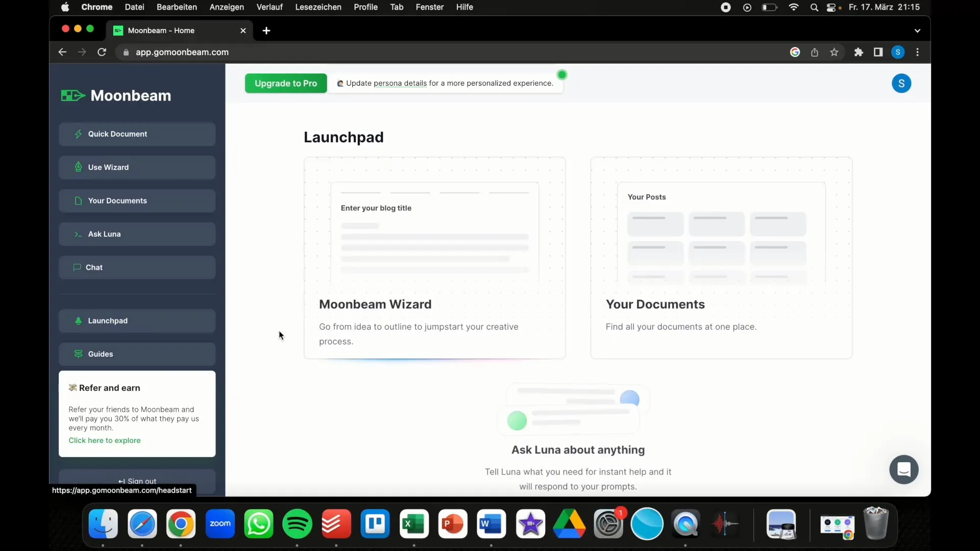This screenshot has height=551, width=980.
Task: Click the Upgrade to Pro button
Action: point(286,83)
